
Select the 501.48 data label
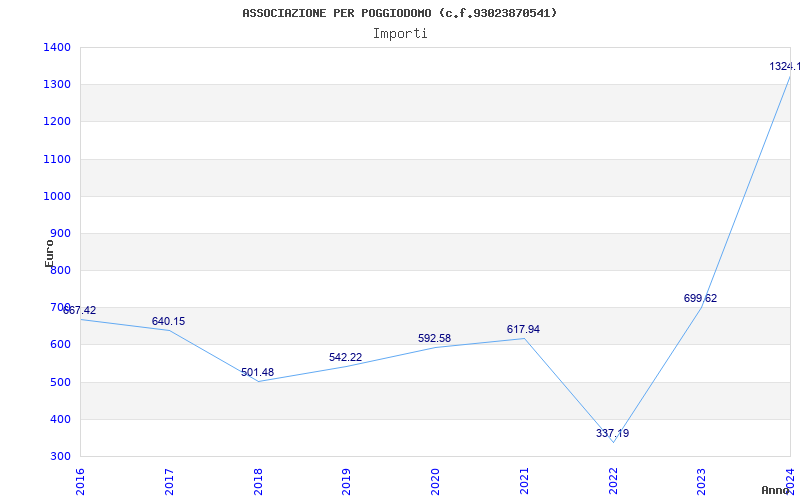257,372
